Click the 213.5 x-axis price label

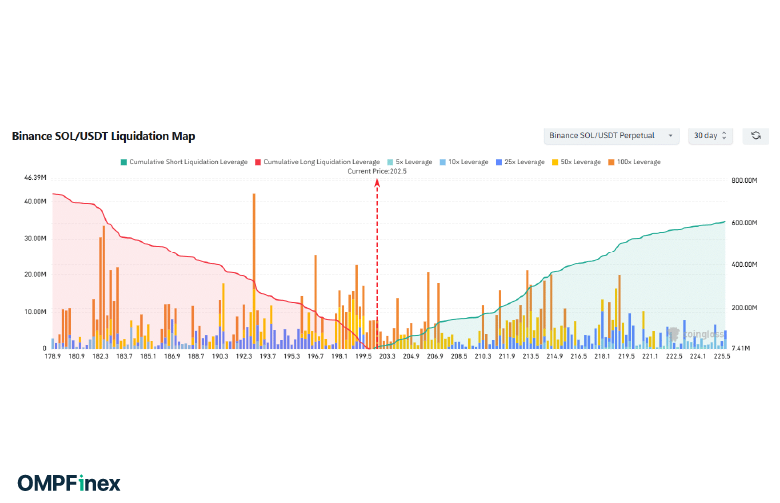click(531, 356)
